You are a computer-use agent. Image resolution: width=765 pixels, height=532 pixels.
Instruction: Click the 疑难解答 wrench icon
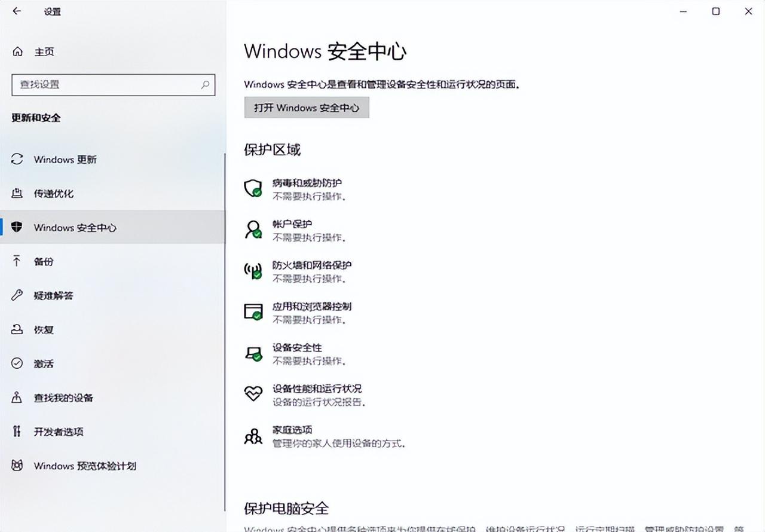coord(17,295)
